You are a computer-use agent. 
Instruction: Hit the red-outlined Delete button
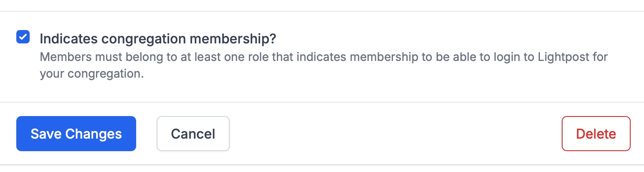pos(596,134)
